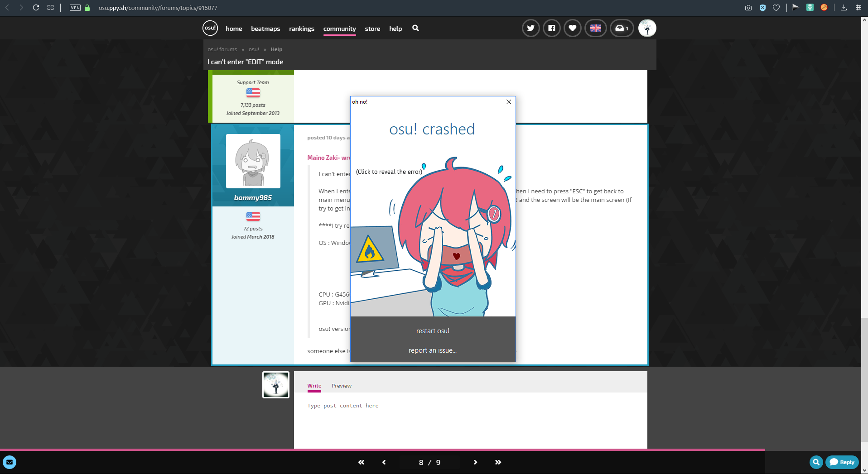Jump to last post with double-right arrow
The width and height of the screenshot is (868, 474).
click(498, 462)
